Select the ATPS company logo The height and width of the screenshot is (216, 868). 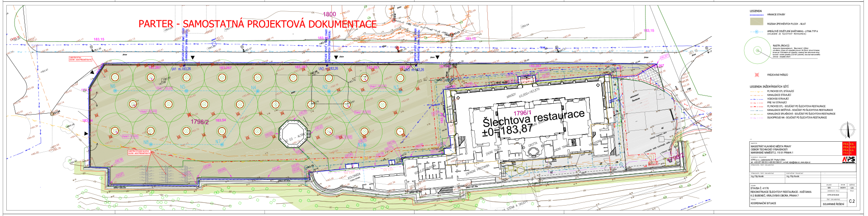click(848, 159)
